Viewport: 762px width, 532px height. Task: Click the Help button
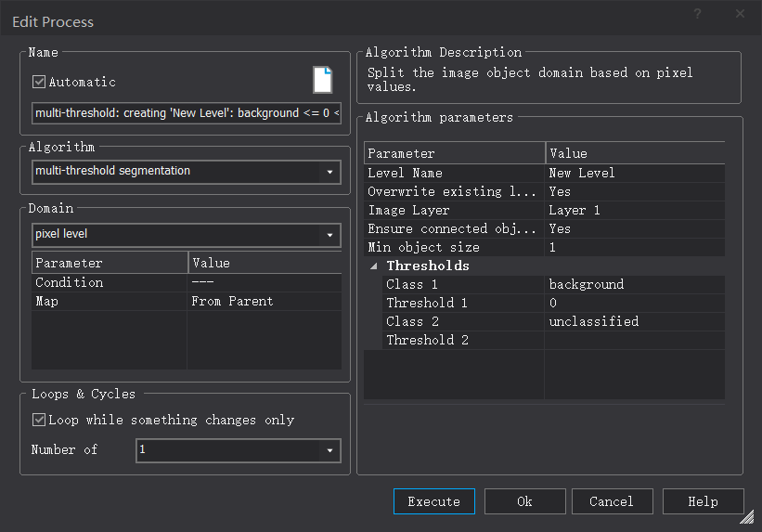pyautogui.click(x=703, y=501)
